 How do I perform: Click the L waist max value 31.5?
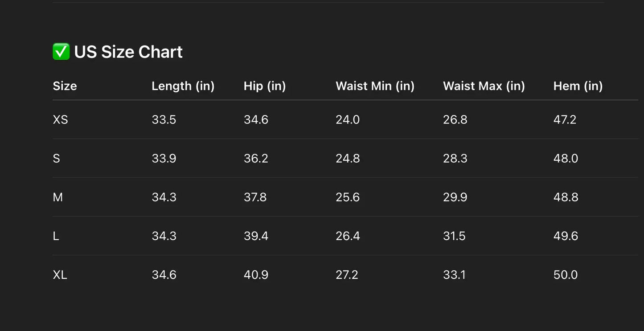[454, 236]
